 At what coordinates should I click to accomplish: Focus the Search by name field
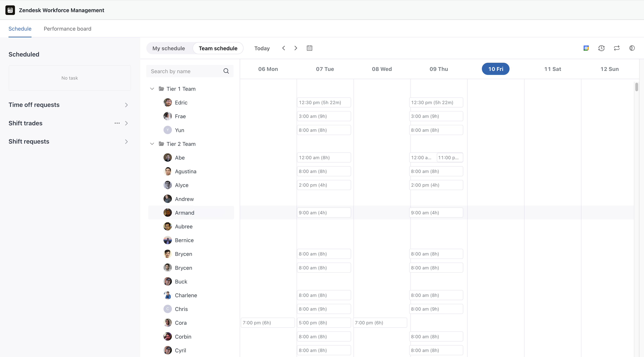(185, 71)
